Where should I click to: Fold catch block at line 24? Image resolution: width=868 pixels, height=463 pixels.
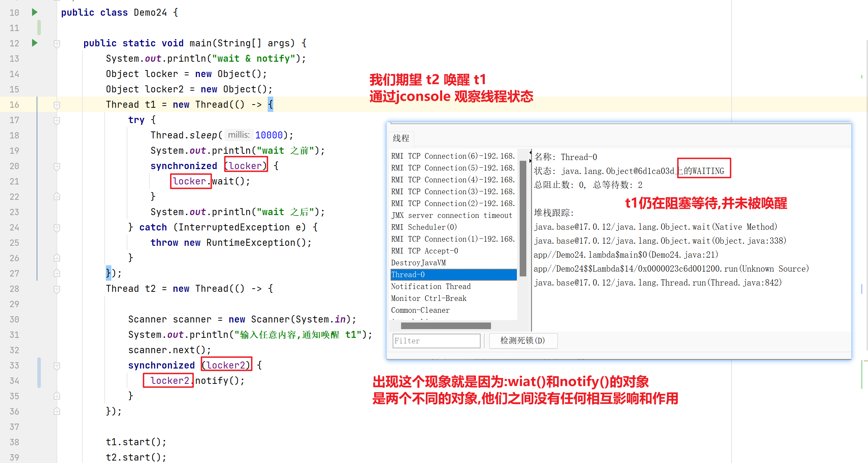tap(57, 228)
